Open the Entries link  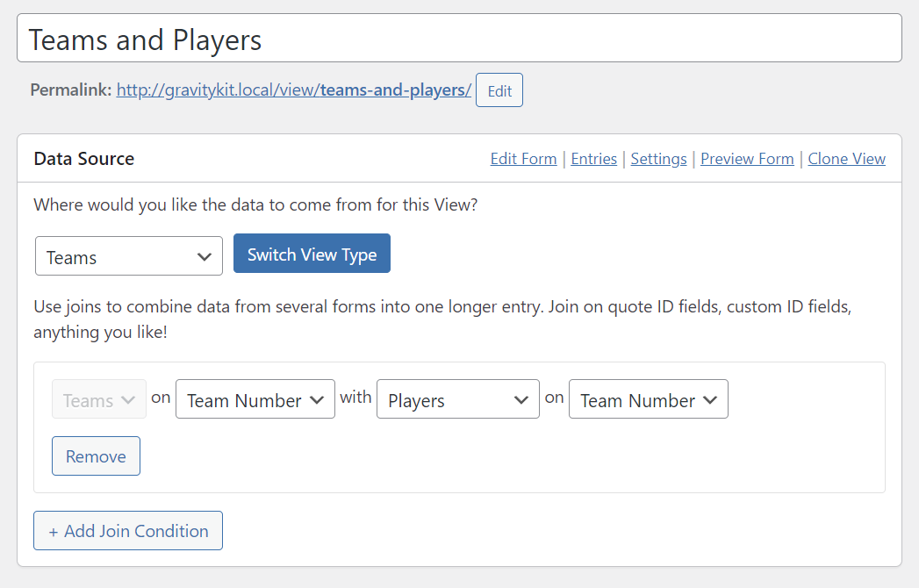click(593, 159)
